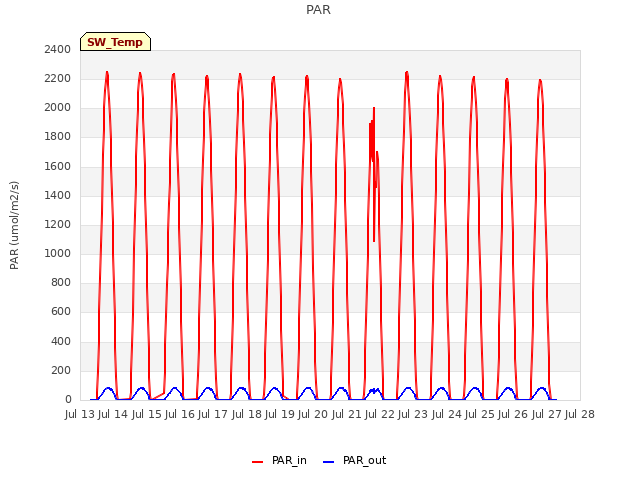The width and height of the screenshot is (640, 480).
Task: Click the Jul 24 x-axis label
Action: click(447, 414)
